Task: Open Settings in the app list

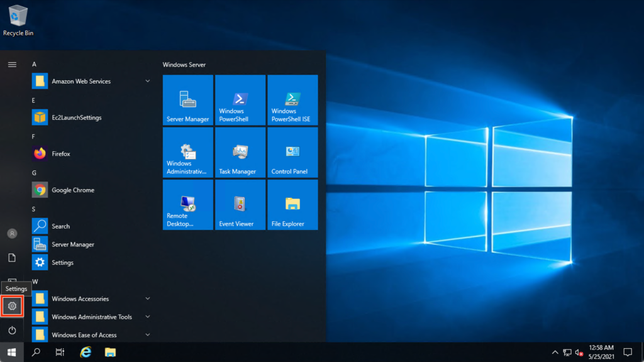Action: 92,262
